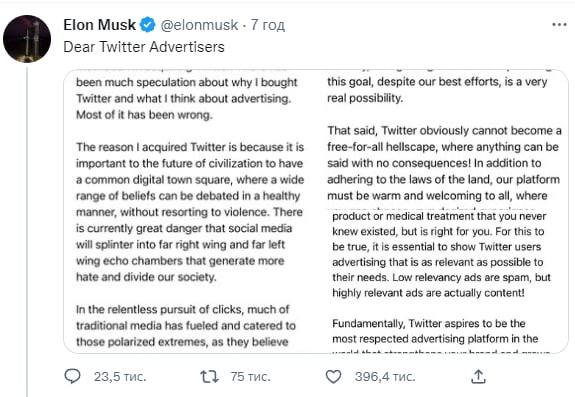Open the @elonmusk handle link
This screenshot has height=397, width=575.
199,25
